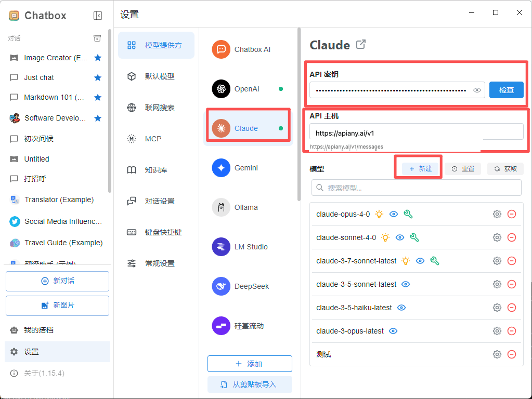Remove the claude-sonnet-4-0 model
This screenshot has width=532, height=399.
(x=512, y=237)
